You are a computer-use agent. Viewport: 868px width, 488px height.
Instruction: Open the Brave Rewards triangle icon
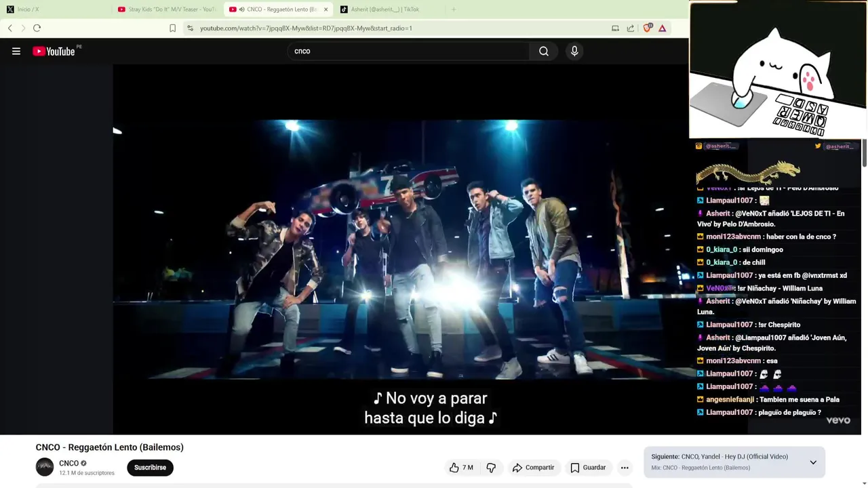(663, 28)
